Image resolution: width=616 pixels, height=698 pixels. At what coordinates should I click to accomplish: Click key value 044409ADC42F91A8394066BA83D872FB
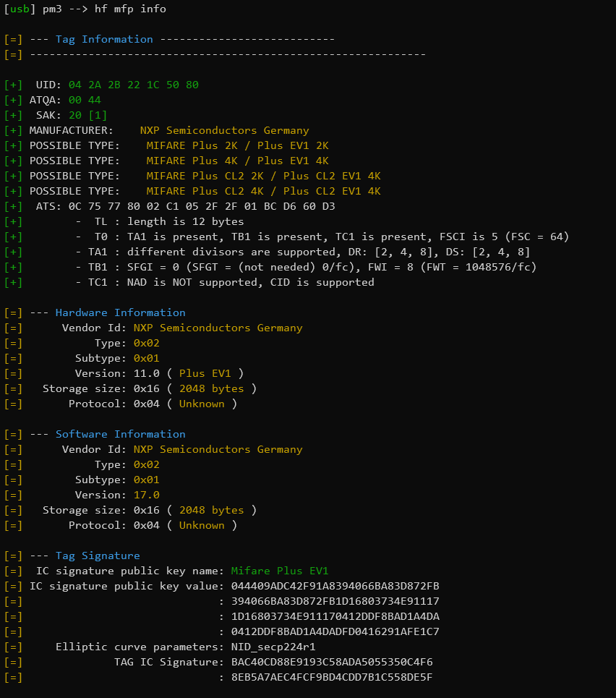[335, 586]
